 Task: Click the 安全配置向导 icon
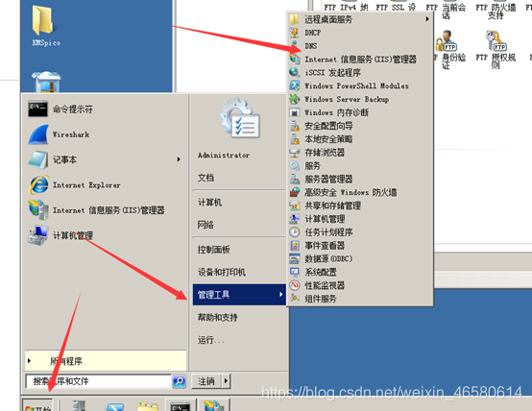[295, 126]
